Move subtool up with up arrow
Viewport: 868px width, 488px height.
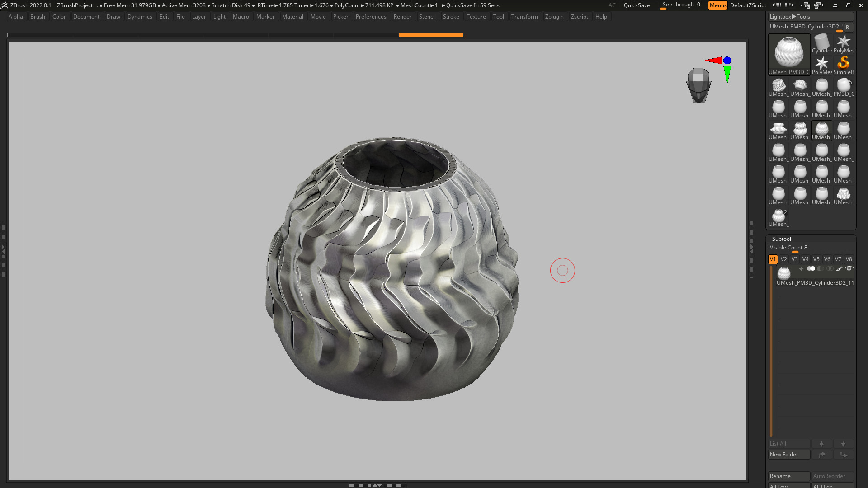[x=821, y=444]
